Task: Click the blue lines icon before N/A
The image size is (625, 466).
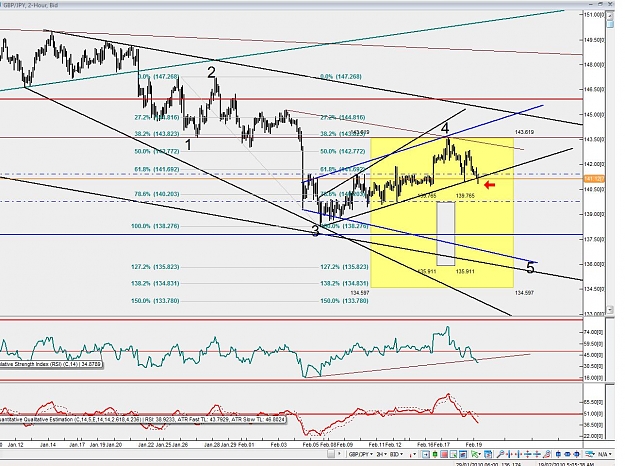Action: pos(590,454)
